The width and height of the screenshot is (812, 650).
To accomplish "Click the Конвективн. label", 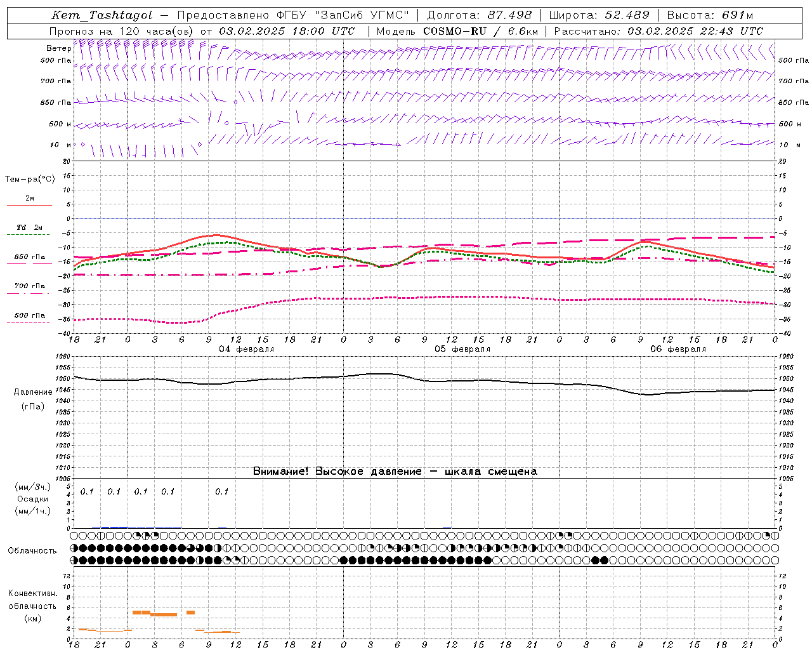I will (x=32, y=594).
